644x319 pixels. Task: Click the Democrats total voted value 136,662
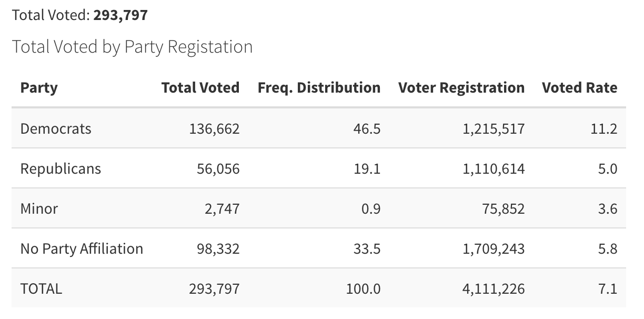pos(214,128)
